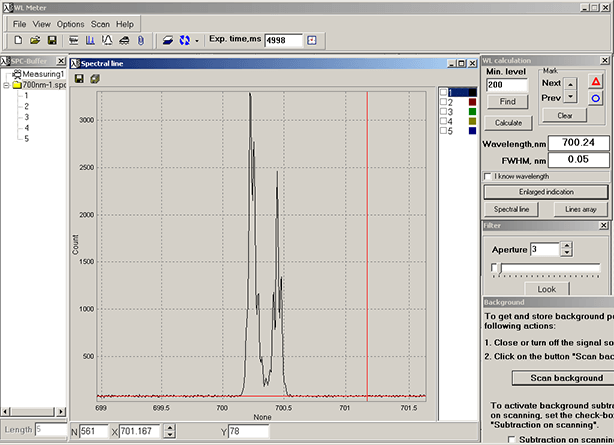Open the Scan menu
The image size is (614, 445).
tap(100, 23)
